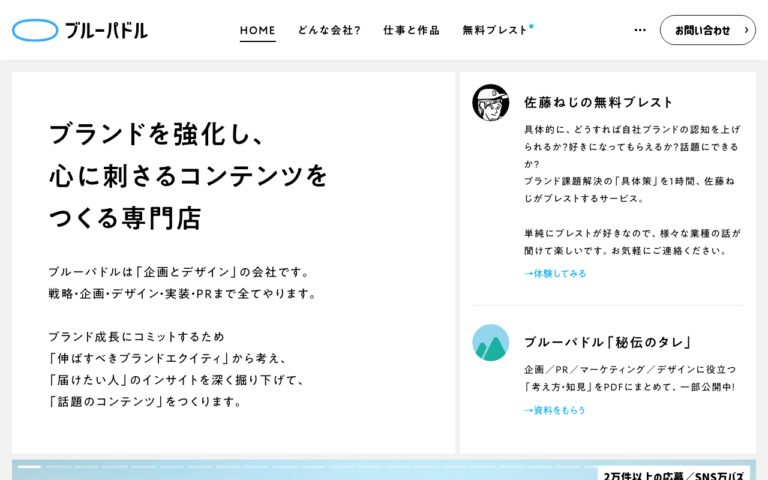Click the ブルーパドル wordmark text in header

pyautogui.click(x=106, y=30)
